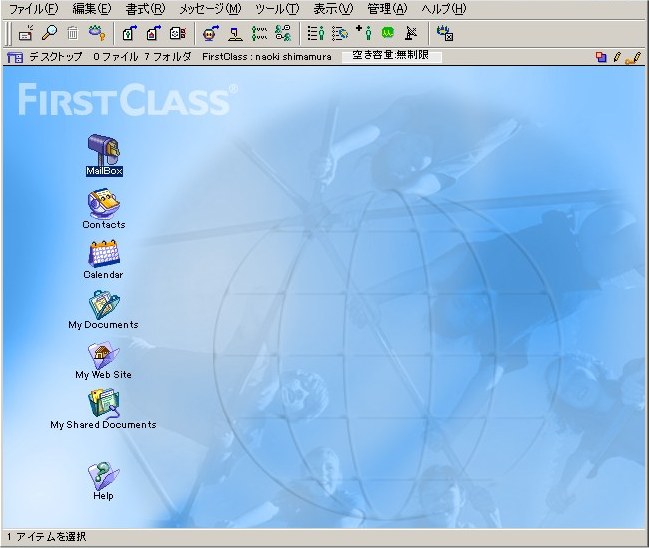Open the メッセージ(M) menu

coord(210,9)
